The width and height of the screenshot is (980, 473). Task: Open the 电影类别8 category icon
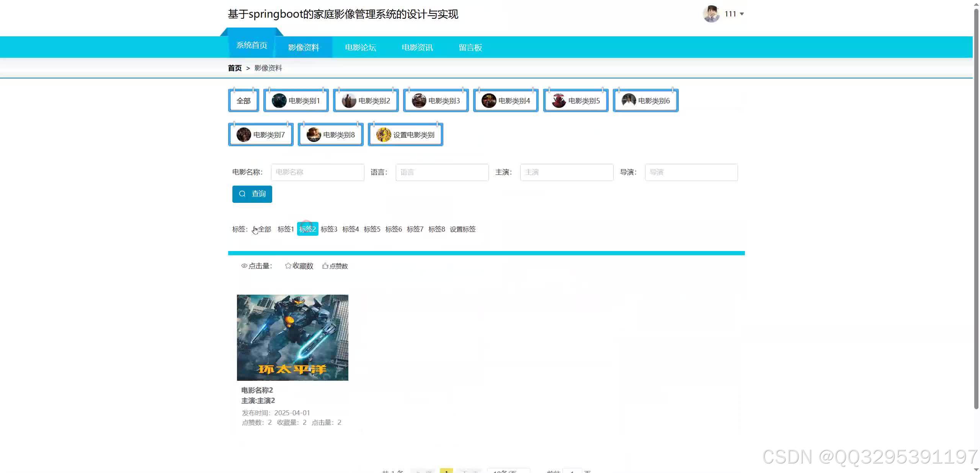pos(314,134)
